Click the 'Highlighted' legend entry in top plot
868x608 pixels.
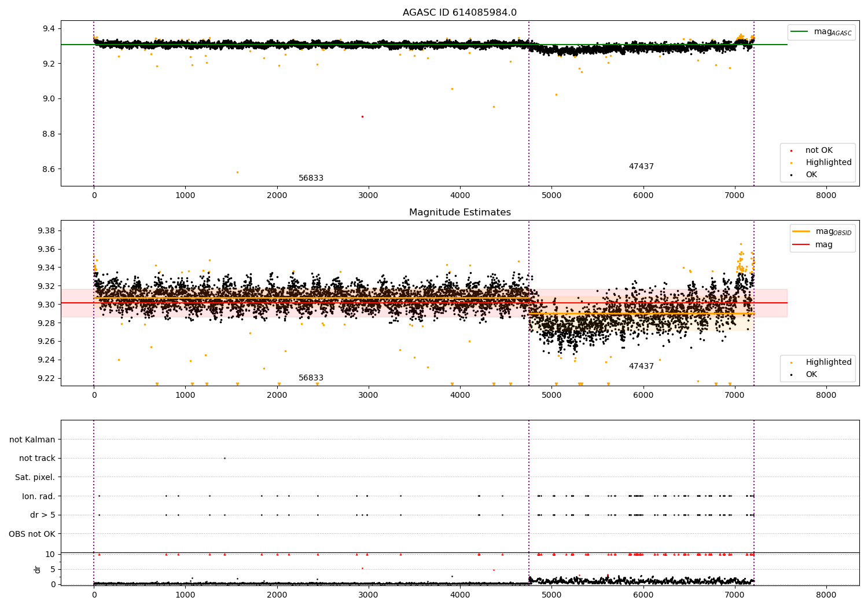(x=828, y=163)
